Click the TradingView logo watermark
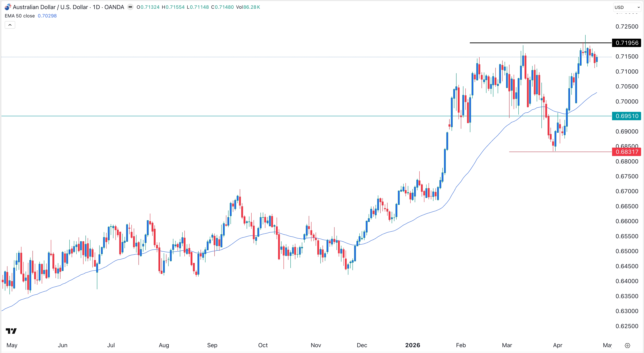 click(x=11, y=331)
